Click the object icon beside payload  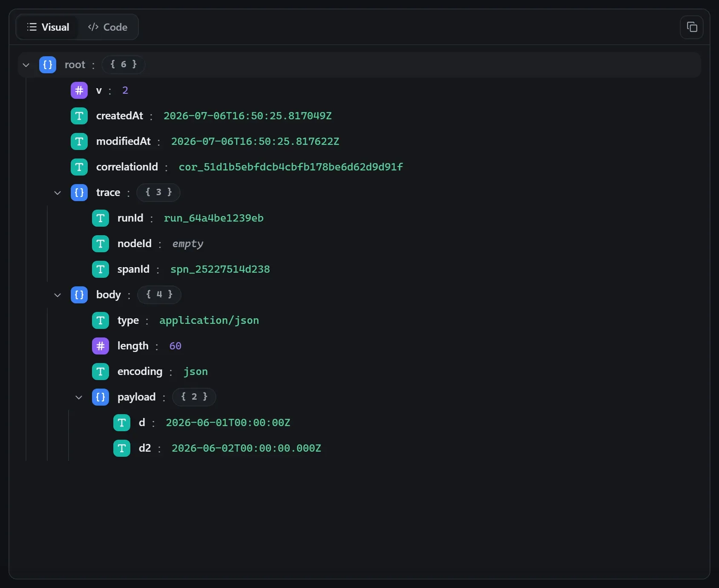101,397
